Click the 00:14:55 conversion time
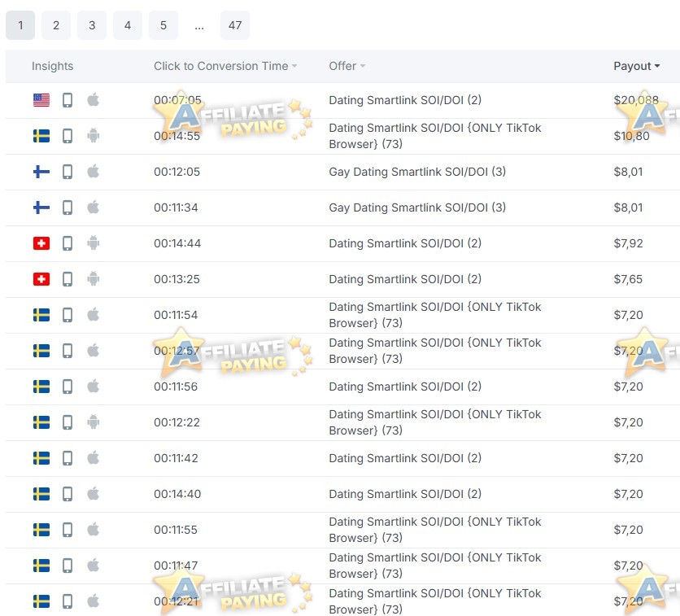 pos(177,136)
